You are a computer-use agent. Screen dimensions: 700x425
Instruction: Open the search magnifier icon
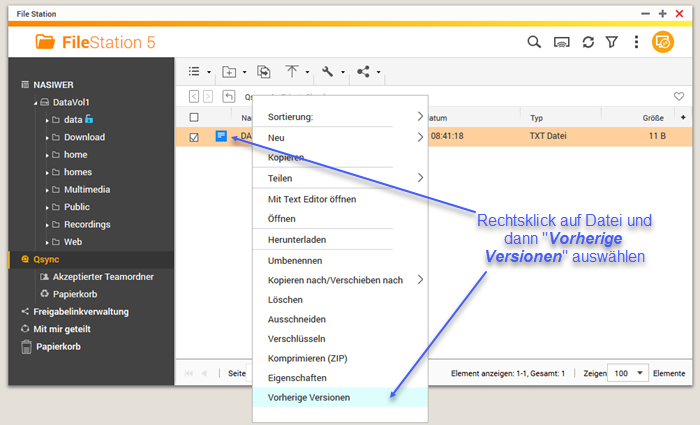(534, 42)
